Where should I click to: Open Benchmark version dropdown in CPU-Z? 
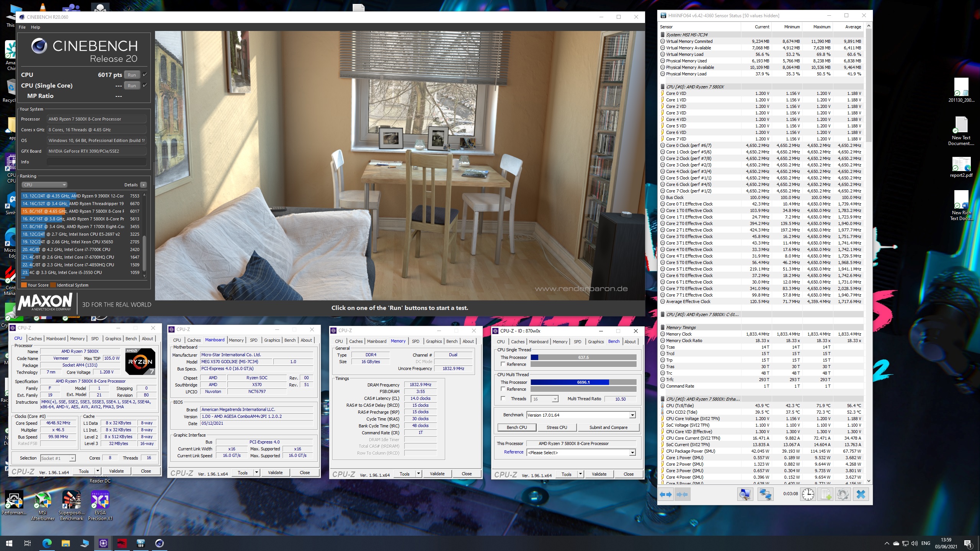click(632, 415)
